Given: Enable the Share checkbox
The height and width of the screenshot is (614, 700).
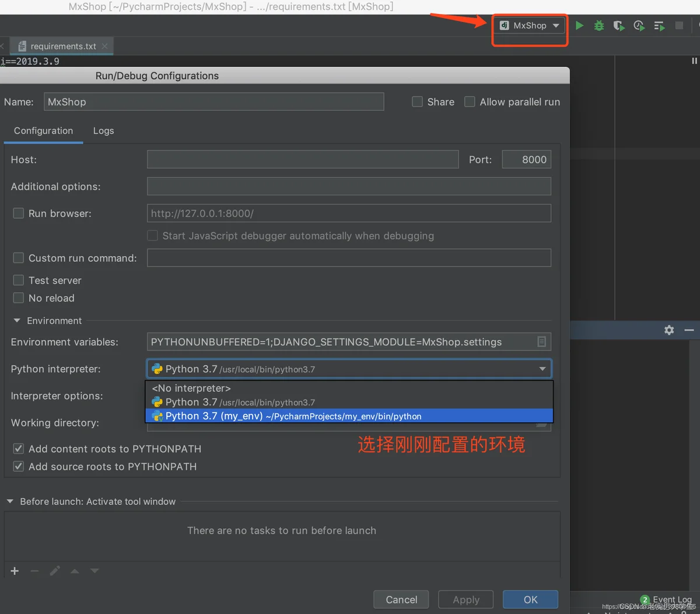Looking at the screenshot, I should (x=417, y=102).
